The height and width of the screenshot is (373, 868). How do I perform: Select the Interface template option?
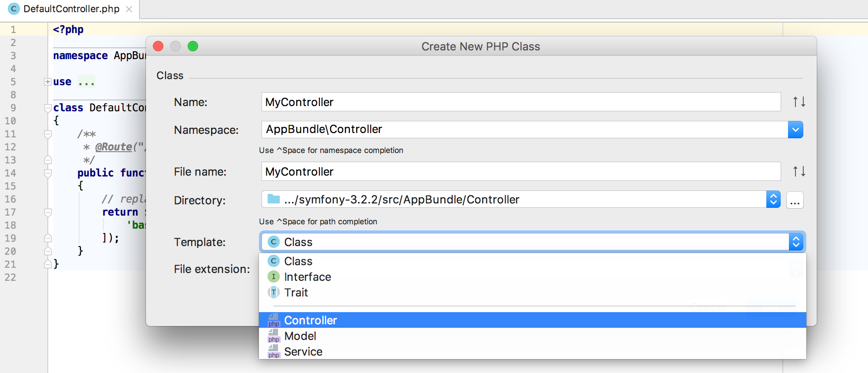[x=308, y=277]
